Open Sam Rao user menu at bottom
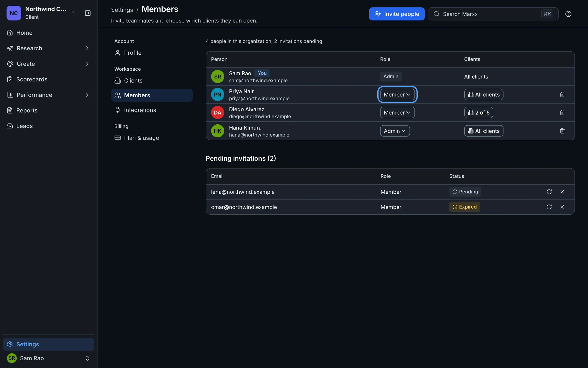The image size is (588, 368). click(x=49, y=358)
